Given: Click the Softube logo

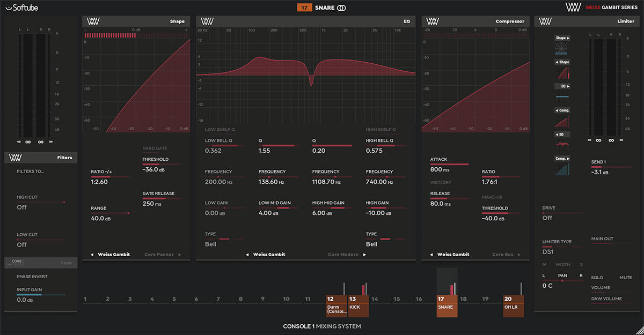Looking at the screenshot, I should (22, 8).
